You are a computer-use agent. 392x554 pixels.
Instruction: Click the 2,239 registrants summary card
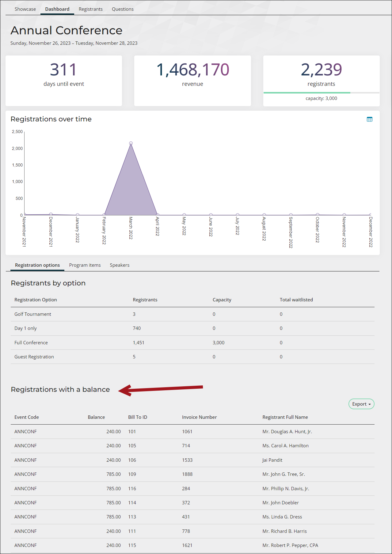pyautogui.click(x=321, y=81)
